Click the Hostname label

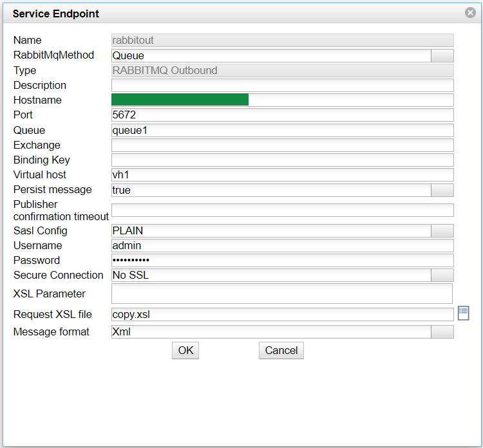tap(37, 100)
